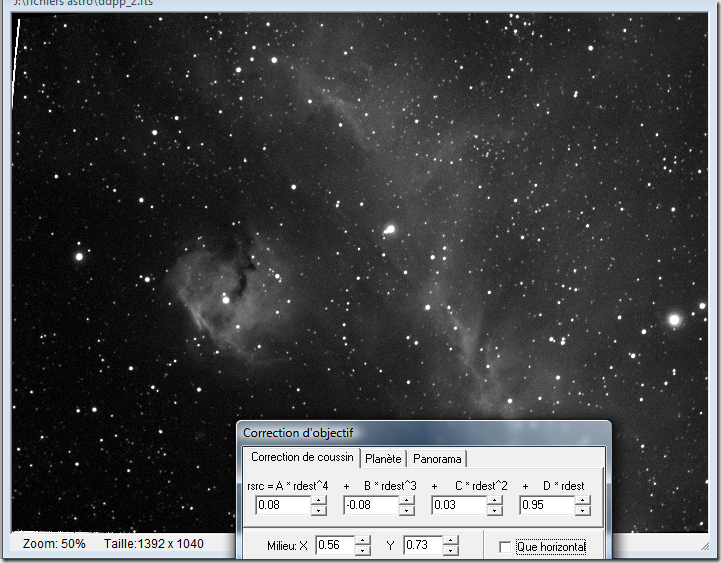Decrease coefficient D with down arrow
721x563 pixels.
click(583, 510)
